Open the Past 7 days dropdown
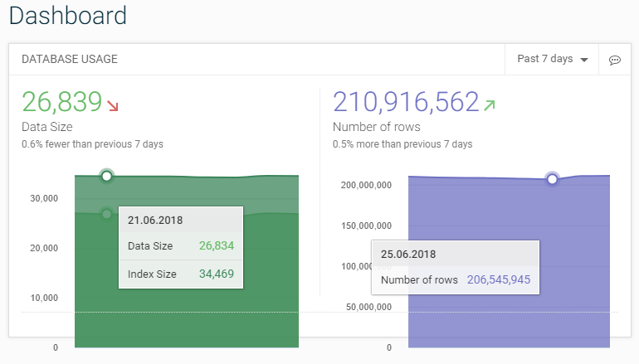The image size is (639, 364). pyautogui.click(x=552, y=60)
